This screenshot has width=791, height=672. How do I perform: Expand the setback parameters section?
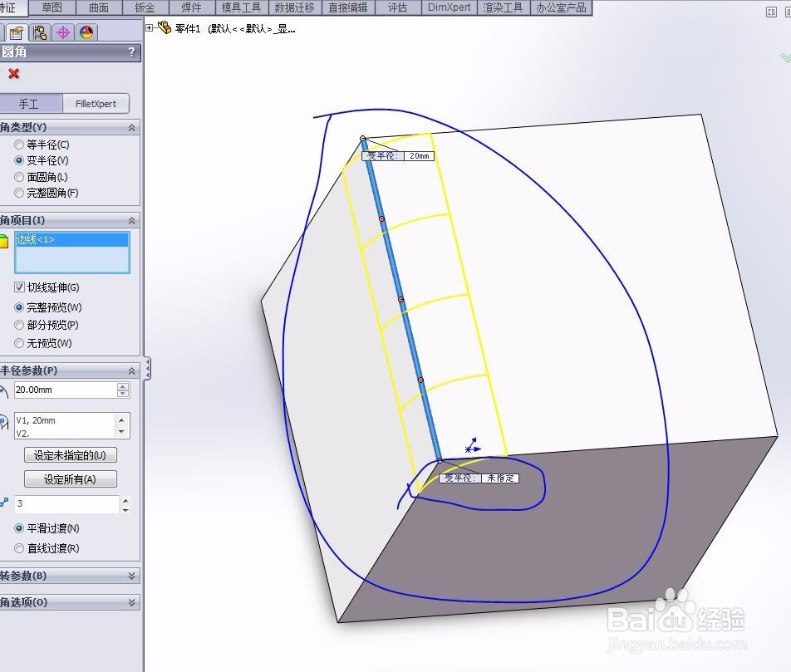pos(131,576)
